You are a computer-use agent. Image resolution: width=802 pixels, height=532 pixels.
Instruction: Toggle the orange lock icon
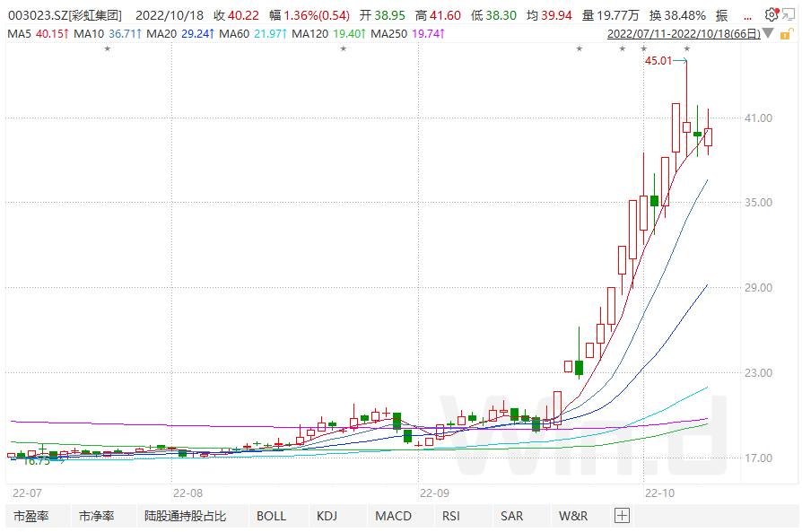786,34
